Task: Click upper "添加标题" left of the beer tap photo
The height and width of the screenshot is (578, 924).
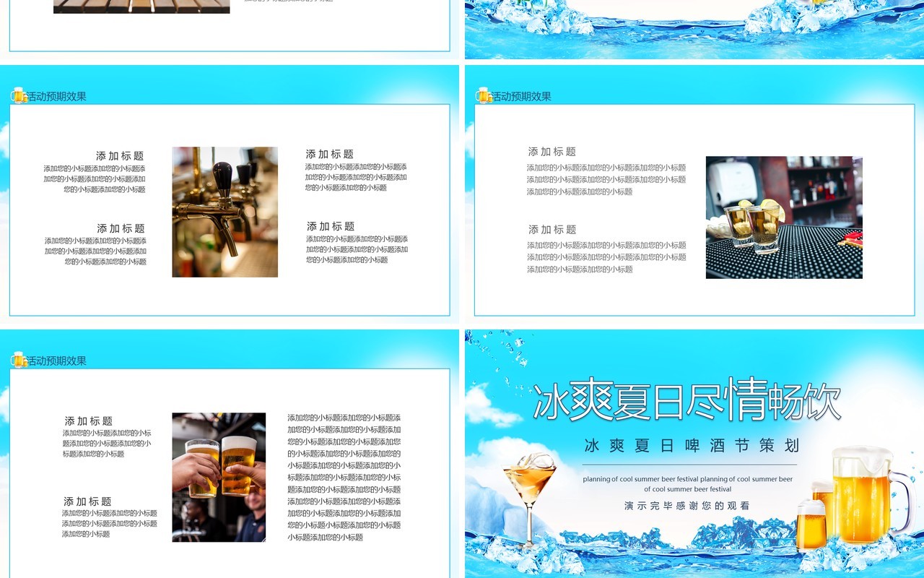Action: [120, 156]
